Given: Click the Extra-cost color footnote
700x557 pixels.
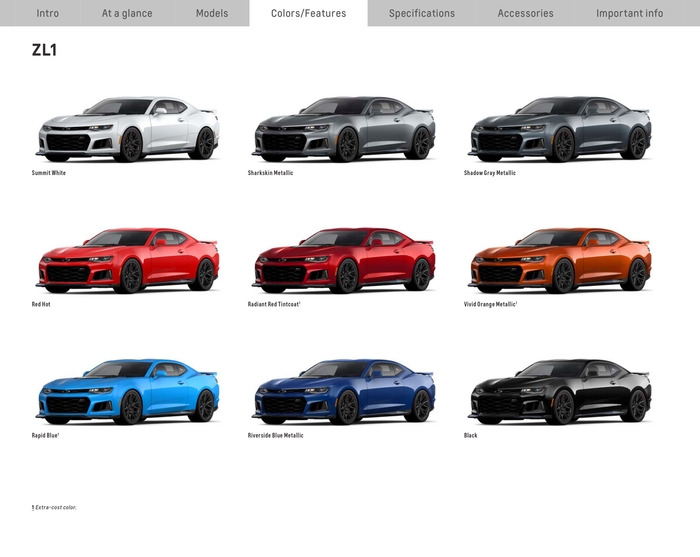Looking at the screenshot, I should [x=54, y=507].
